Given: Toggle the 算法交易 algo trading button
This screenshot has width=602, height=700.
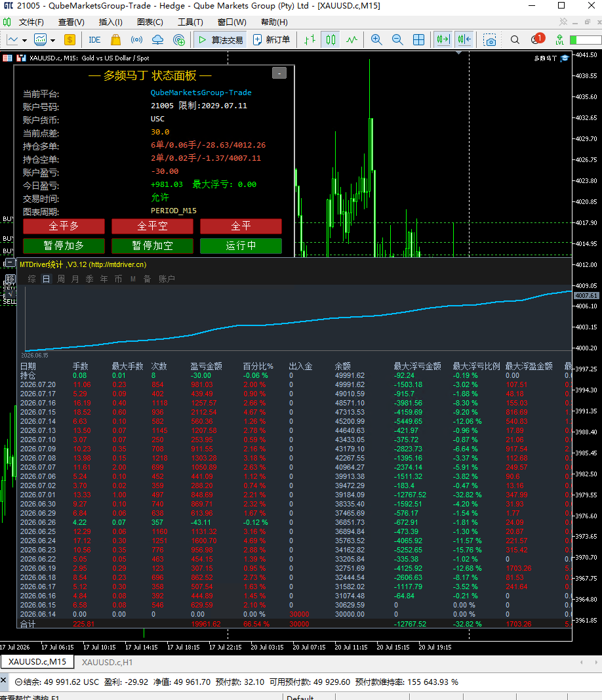Looking at the screenshot, I should coord(220,40).
